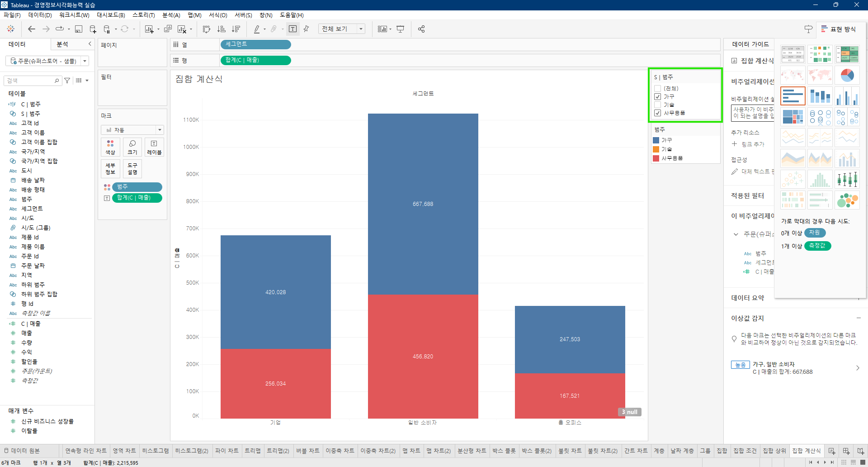The width and height of the screenshot is (868, 467).
Task: Click the 사무용품 red legend swatch
Action: [x=656, y=158]
